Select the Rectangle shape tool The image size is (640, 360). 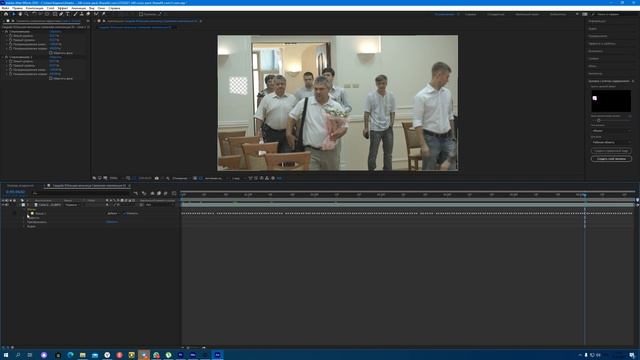click(x=55, y=14)
